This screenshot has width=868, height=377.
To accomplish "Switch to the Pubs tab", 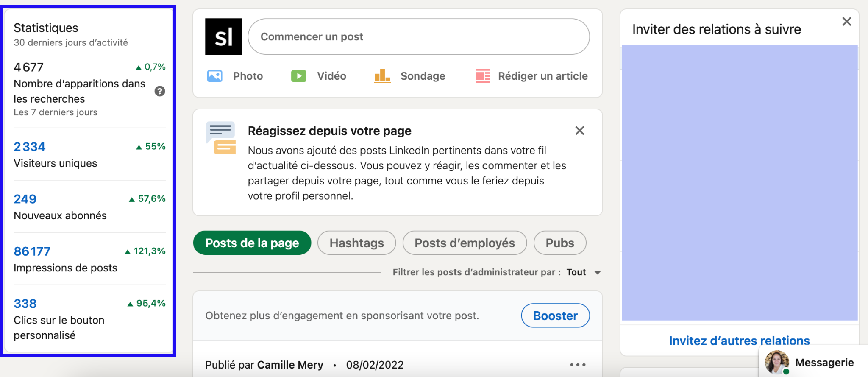I will point(560,243).
